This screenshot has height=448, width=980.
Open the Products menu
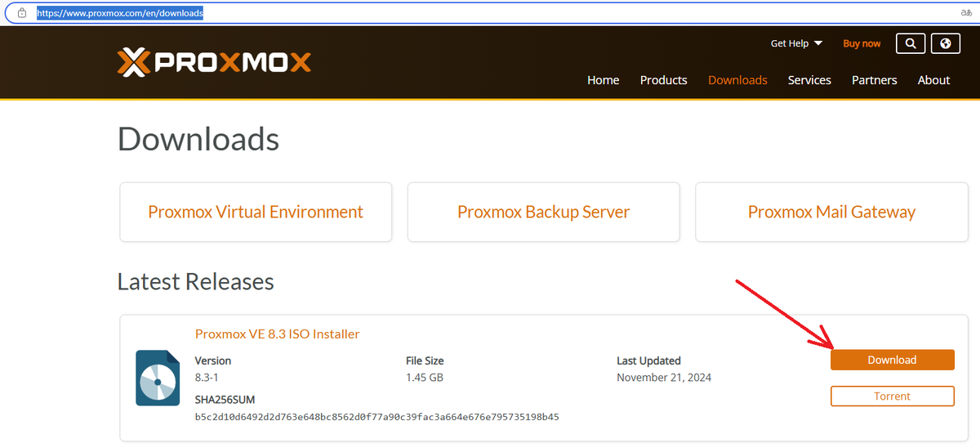[663, 80]
